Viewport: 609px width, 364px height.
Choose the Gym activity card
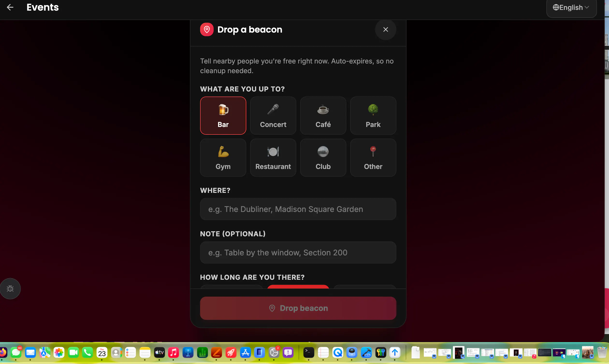pyautogui.click(x=223, y=158)
